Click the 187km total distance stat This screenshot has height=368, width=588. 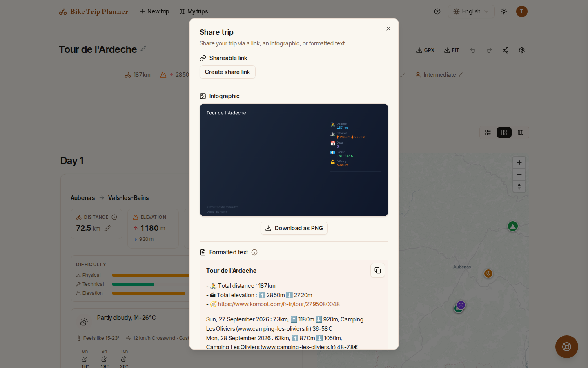pyautogui.click(x=138, y=75)
